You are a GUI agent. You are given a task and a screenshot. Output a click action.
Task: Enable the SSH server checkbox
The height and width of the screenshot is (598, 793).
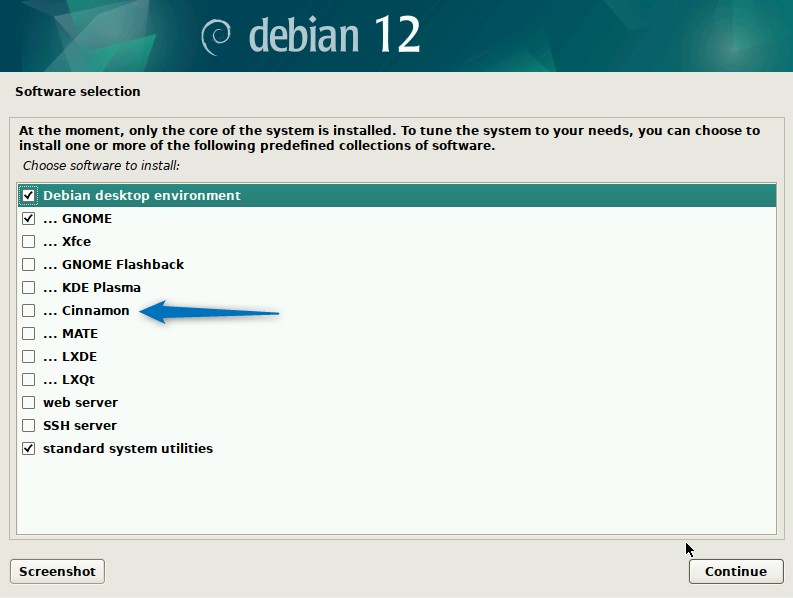pos(28,425)
